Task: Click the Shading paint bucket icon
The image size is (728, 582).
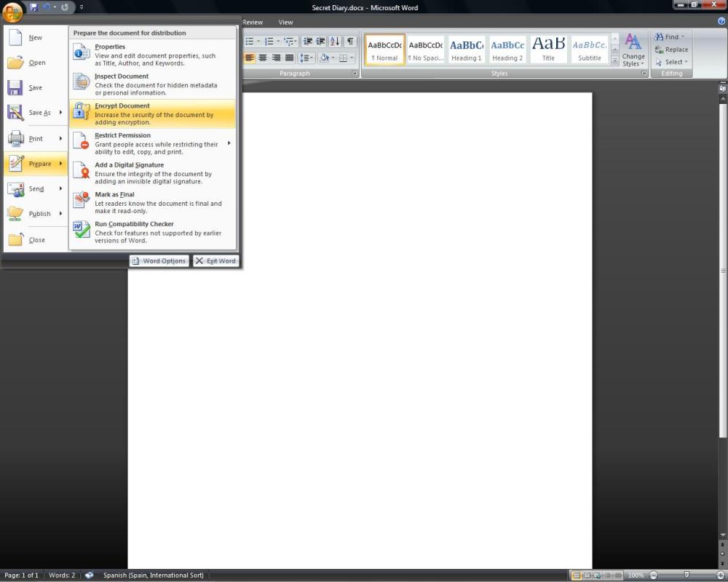Action: click(325, 58)
